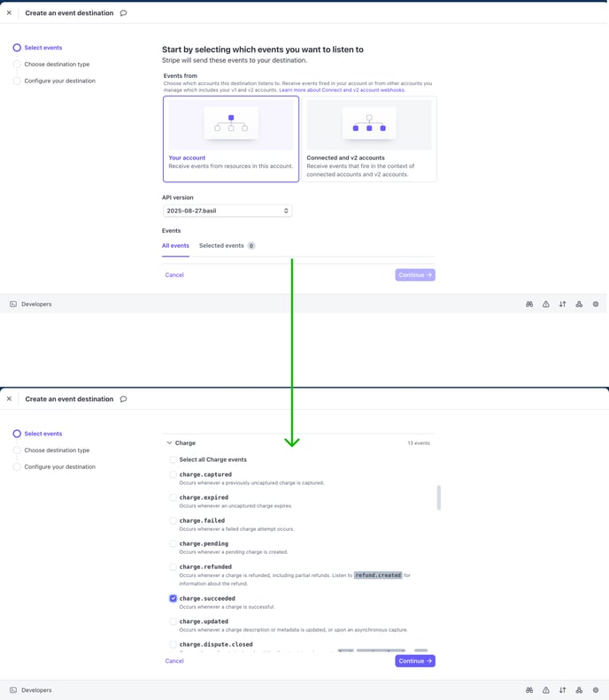Screen dimensions: 609x700
Task: Open the gear settings icon in the lower Developers bar
Action: [596, 690]
